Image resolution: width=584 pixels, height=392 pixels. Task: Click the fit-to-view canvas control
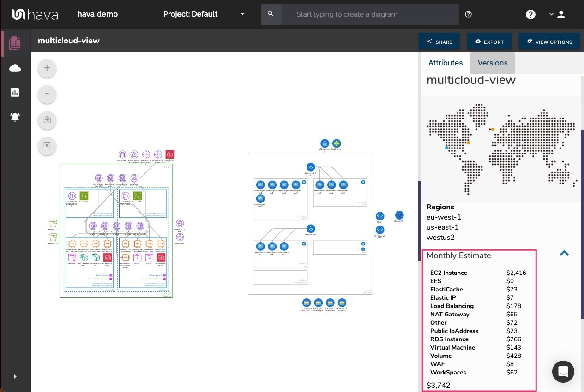point(47,120)
